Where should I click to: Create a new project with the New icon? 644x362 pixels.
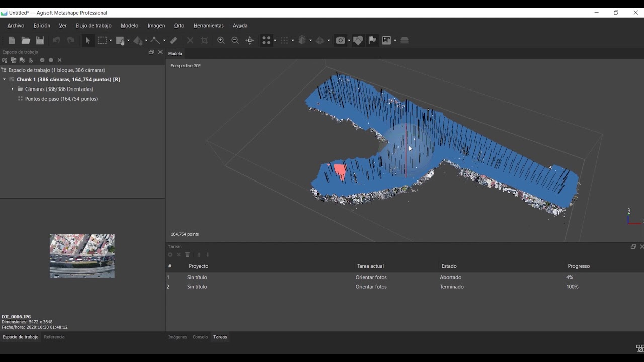coord(12,40)
